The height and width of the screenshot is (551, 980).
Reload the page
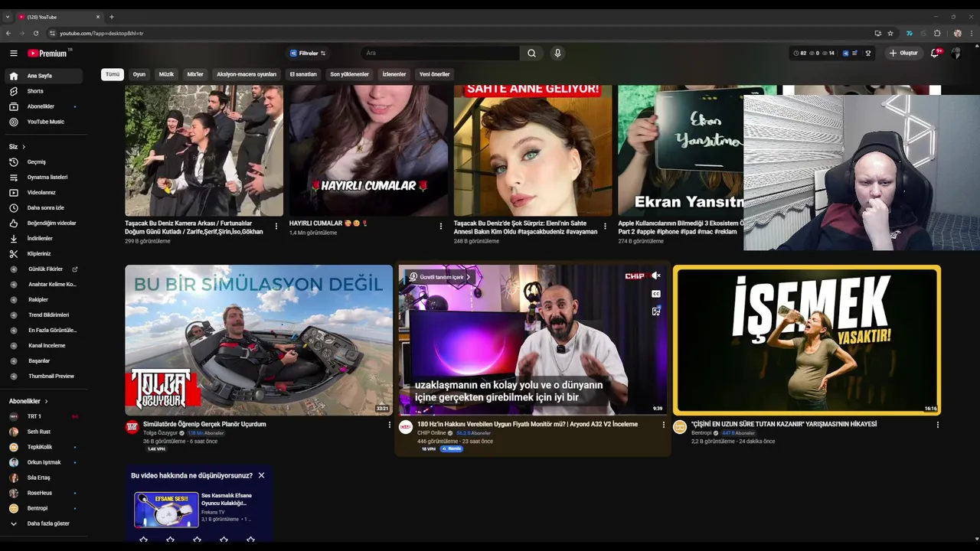point(35,33)
